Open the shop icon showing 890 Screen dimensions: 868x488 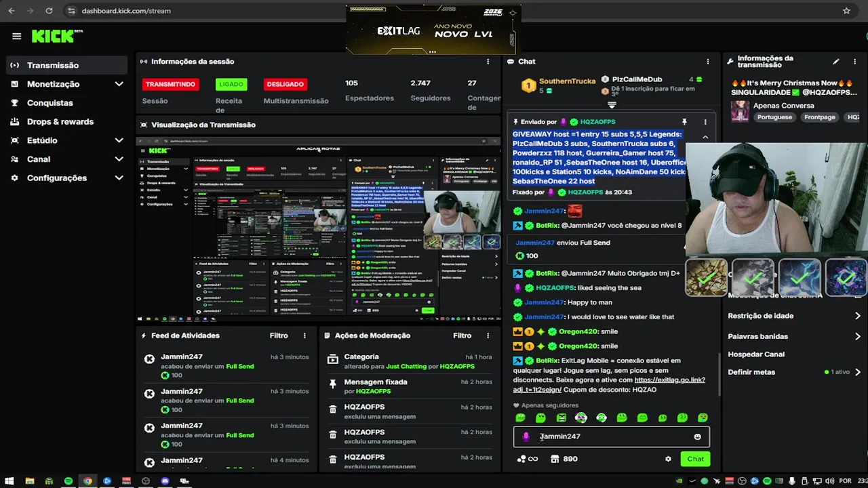coord(564,459)
